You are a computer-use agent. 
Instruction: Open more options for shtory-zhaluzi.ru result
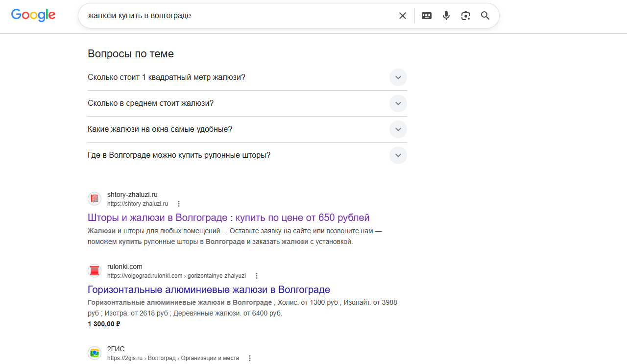(x=179, y=204)
